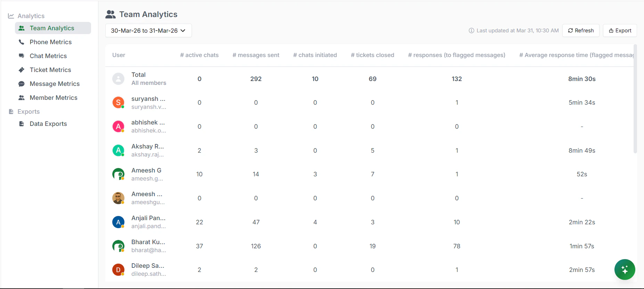Click abhishek's pink A avatar

118,127
